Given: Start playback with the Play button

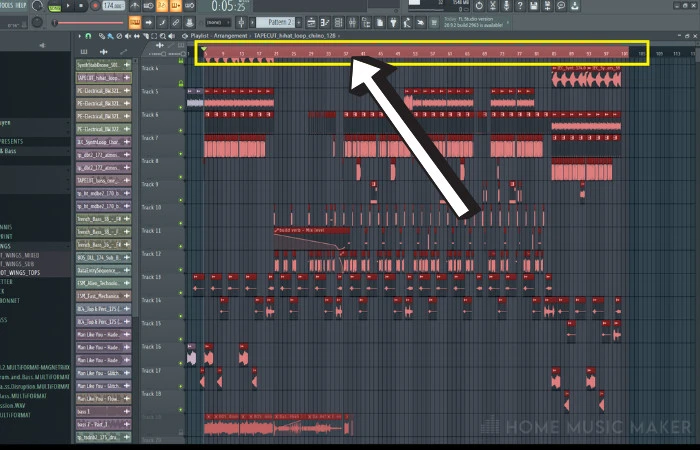Looking at the screenshot, I should (68, 6).
